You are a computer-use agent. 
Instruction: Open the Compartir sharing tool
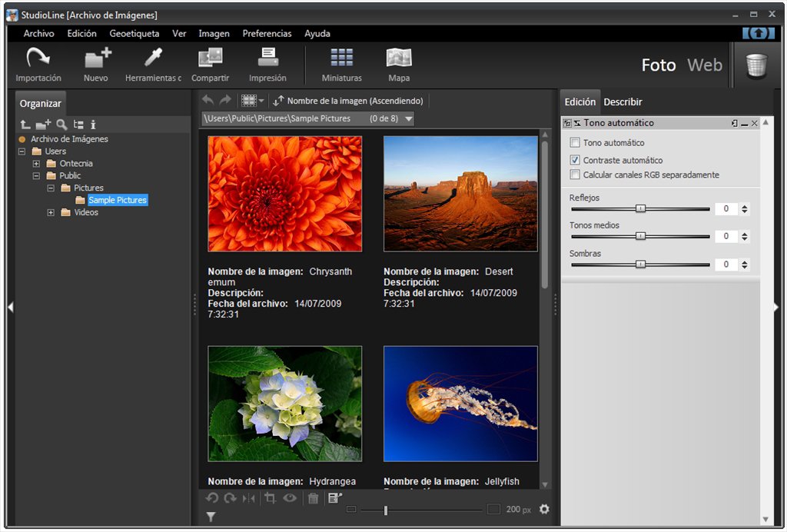tap(210, 57)
